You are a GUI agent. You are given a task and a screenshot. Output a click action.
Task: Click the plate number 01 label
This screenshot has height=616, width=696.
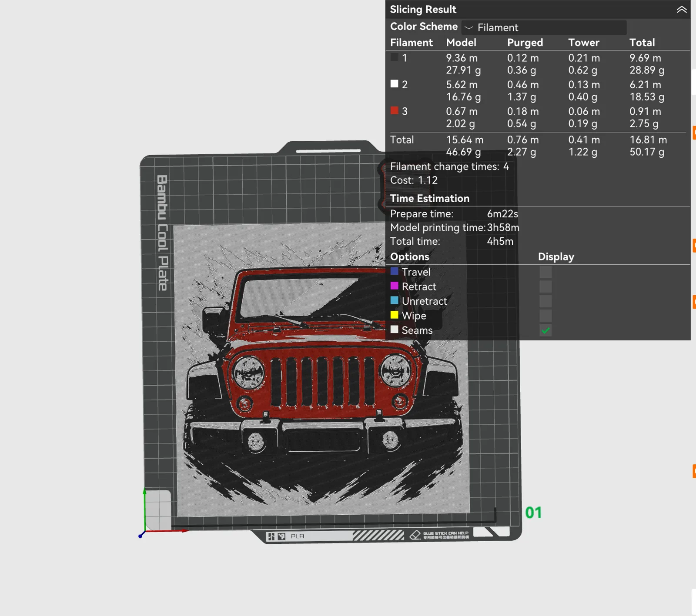click(x=533, y=513)
